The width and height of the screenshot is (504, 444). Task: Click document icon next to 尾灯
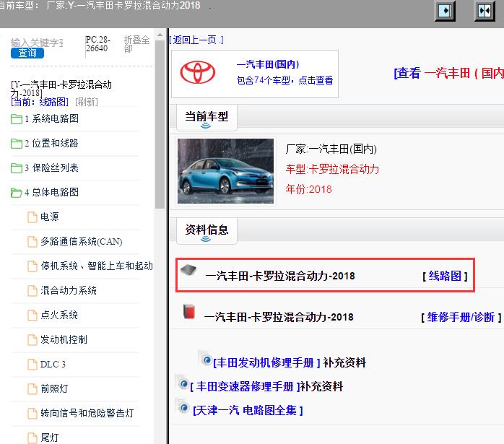(32, 438)
